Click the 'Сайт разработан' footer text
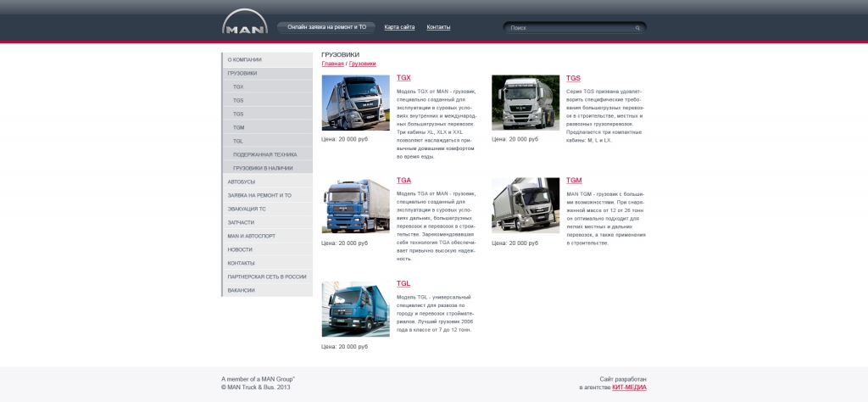 (x=623, y=379)
